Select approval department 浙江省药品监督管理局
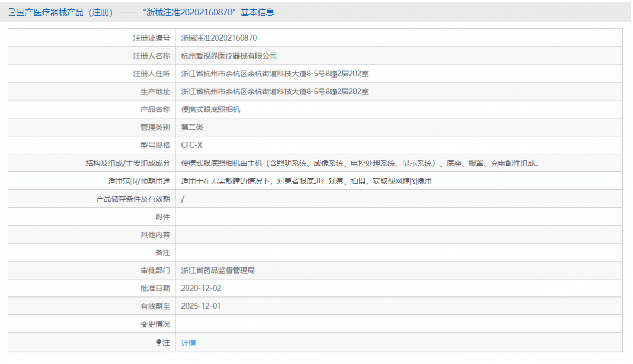Viewport: 633px width, 364px height. pyautogui.click(x=218, y=271)
